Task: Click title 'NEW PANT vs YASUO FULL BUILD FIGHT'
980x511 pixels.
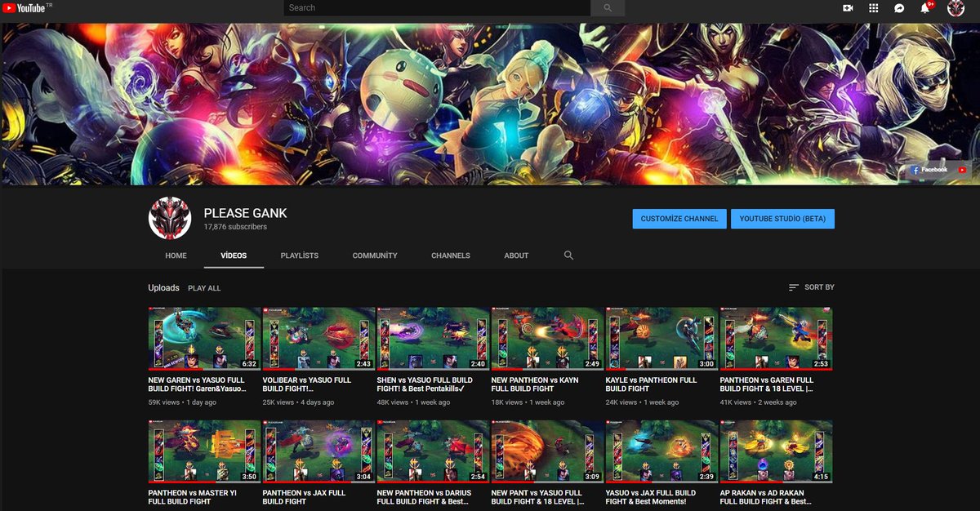Action: pyautogui.click(x=538, y=497)
